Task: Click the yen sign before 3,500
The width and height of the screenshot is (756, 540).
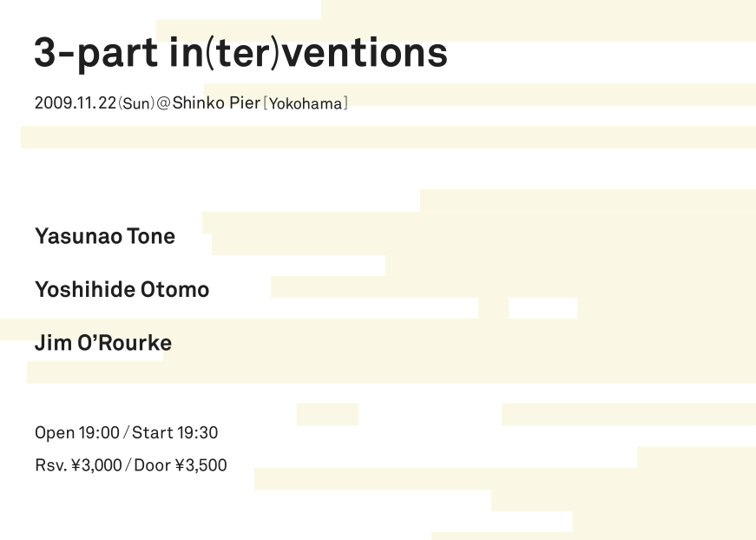Action: [x=180, y=465]
